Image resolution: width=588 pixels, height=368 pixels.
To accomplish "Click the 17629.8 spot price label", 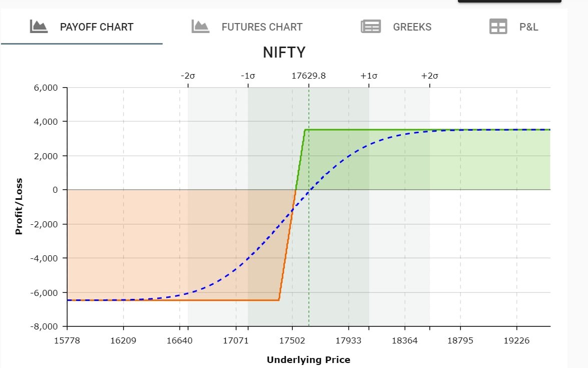I will pyautogui.click(x=309, y=76).
